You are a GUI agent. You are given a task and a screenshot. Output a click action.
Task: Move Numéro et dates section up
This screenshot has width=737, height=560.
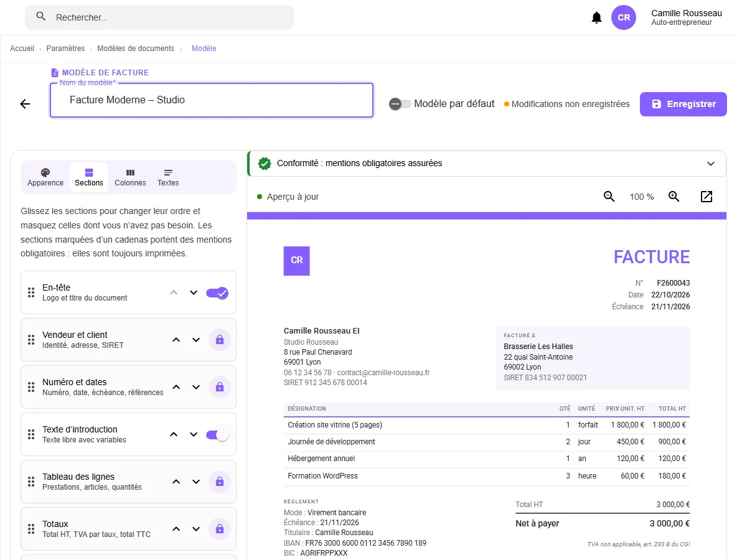tap(176, 387)
